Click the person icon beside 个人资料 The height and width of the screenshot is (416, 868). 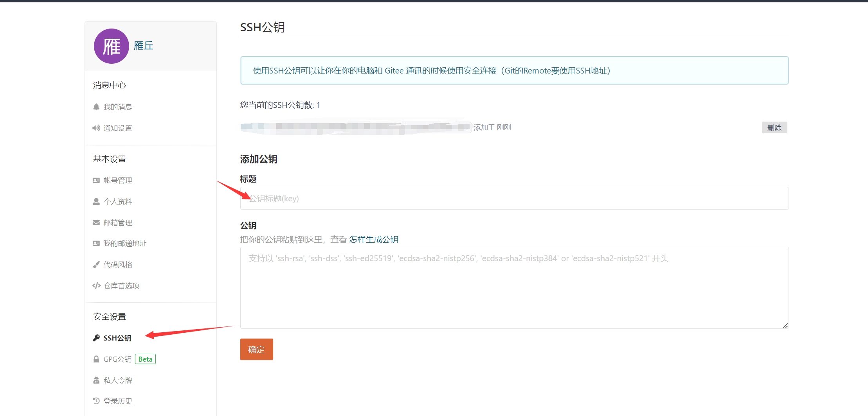pyautogui.click(x=96, y=201)
